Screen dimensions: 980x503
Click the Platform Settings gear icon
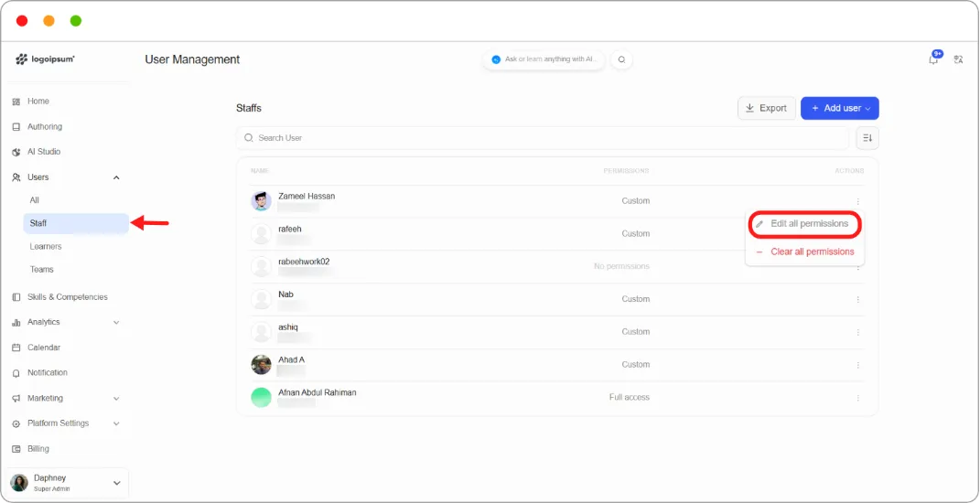[x=16, y=424]
